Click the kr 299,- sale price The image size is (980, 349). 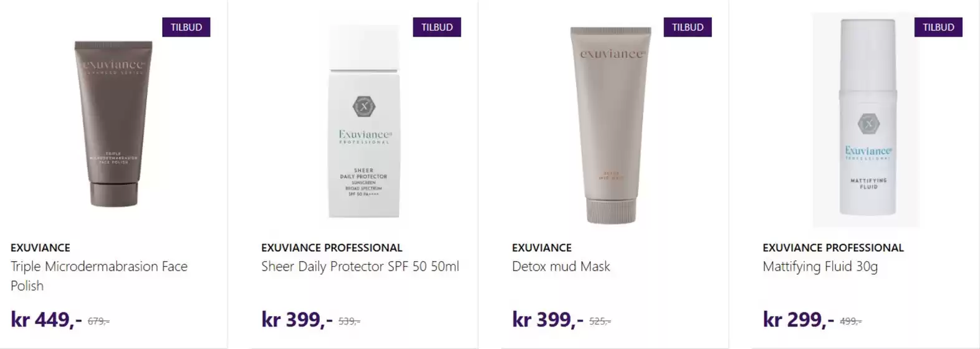click(799, 320)
